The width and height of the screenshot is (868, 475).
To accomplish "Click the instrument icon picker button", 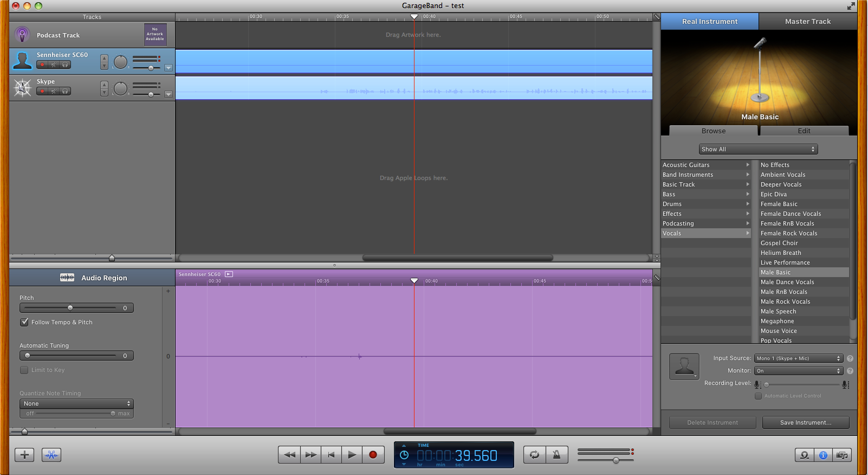I will coord(684,367).
